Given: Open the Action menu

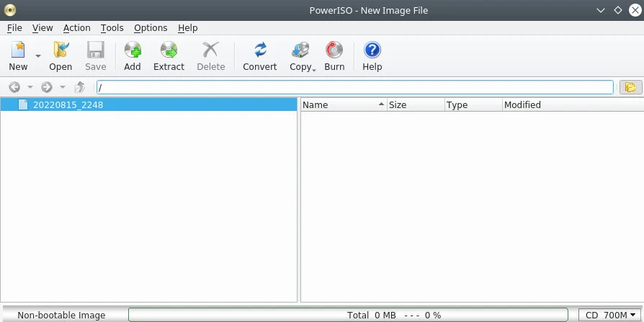Looking at the screenshot, I should 76,27.
